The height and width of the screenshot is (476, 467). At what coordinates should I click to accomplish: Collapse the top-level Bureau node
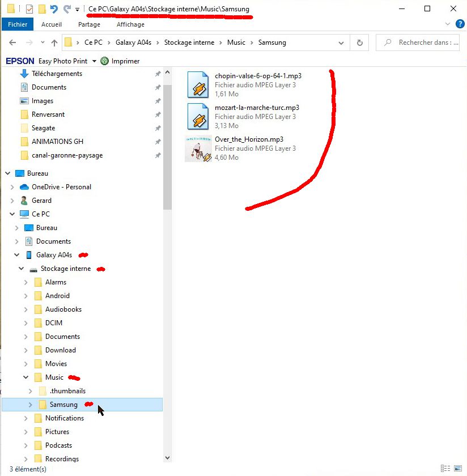[7, 173]
